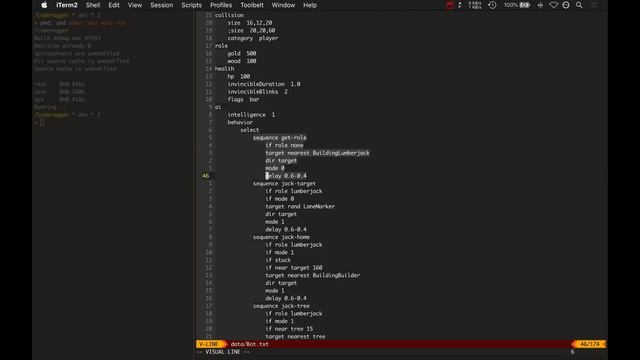Click 'Kit source cache is unmodified' in left pane
The height and width of the screenshot is (360, 640).
point(81,61)
